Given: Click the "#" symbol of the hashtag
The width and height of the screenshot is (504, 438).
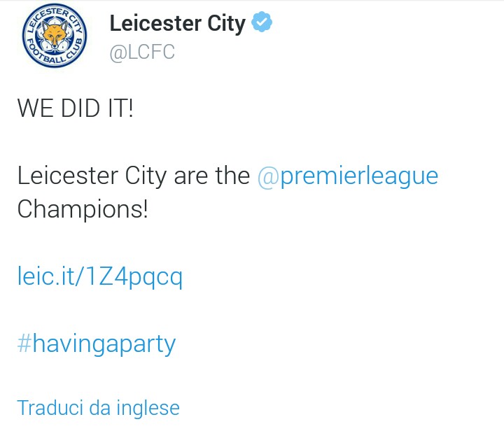Looking at the screenshot, I should pyautogui.click(x=24, y=344).
